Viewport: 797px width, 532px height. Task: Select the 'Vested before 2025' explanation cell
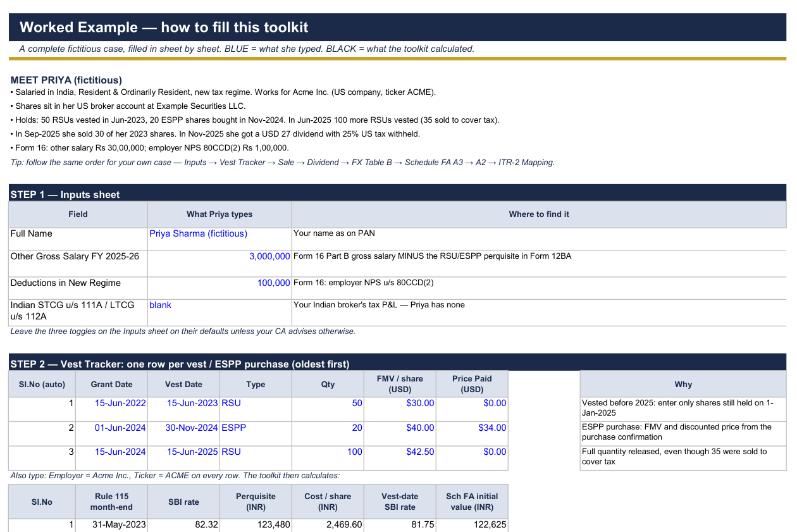point(683,409)
